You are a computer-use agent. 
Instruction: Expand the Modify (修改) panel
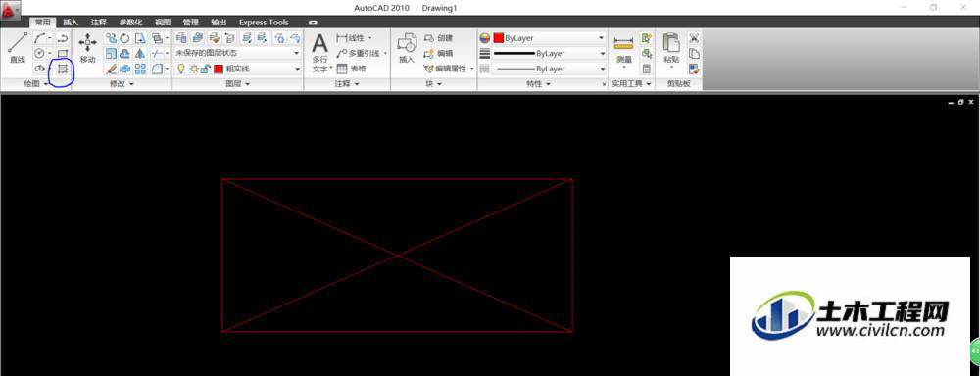point(122,83)
